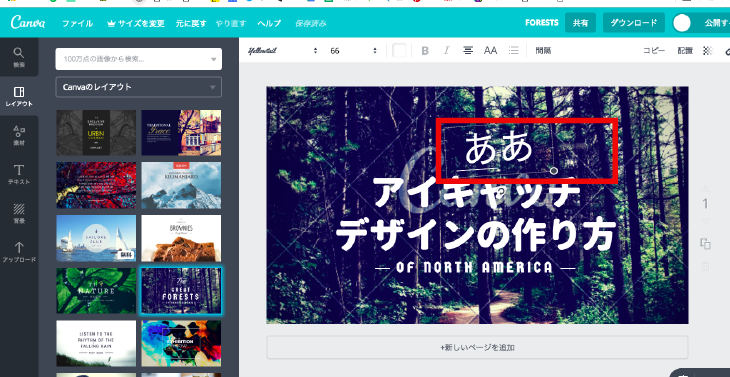Open the テキスト text sidebar tab
The image size is (730, 377).
[x=19, y=175]
